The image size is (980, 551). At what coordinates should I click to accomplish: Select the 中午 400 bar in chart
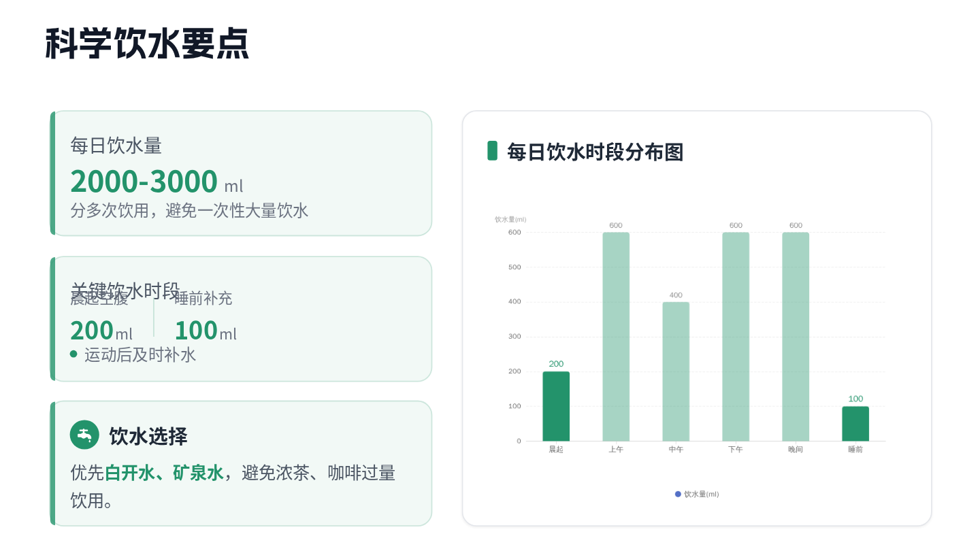[676, 371]
